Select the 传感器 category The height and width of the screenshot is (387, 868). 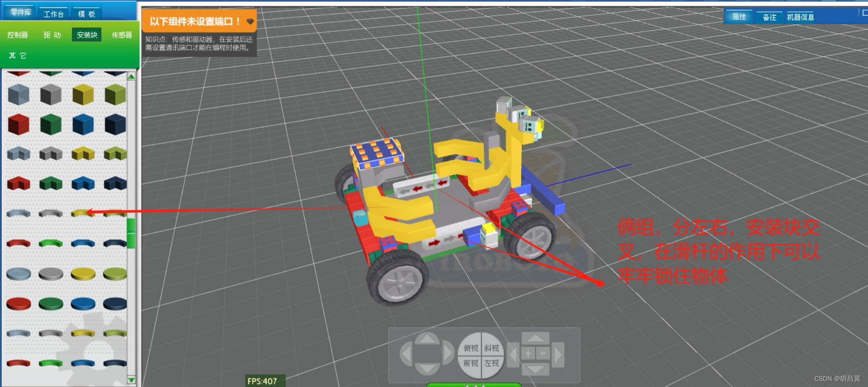click(122, 35)
